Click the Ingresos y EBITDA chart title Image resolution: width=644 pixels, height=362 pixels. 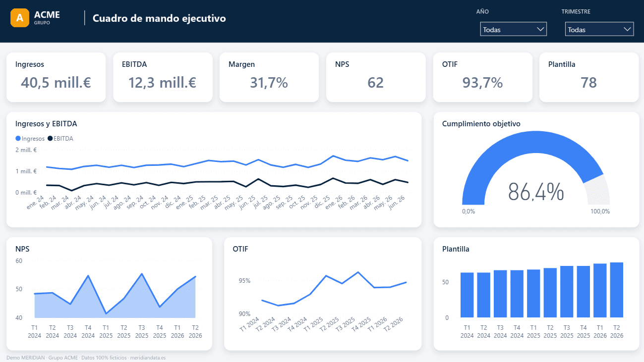pos(46,124)
